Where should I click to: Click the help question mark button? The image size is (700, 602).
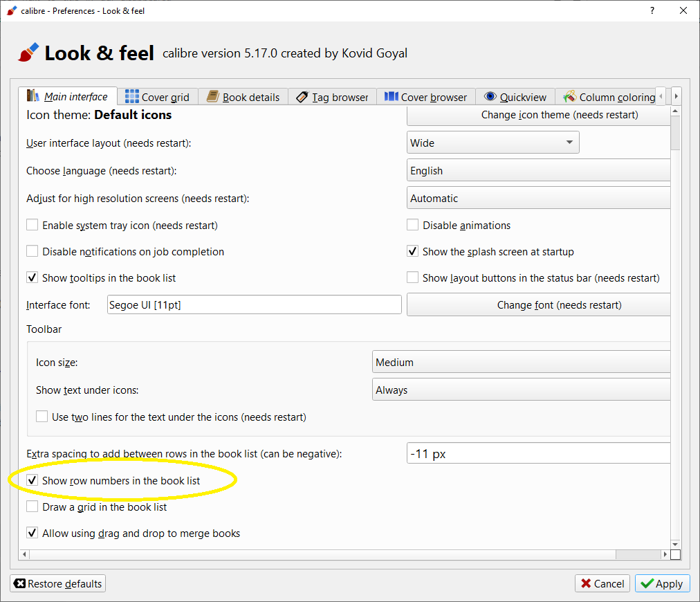(x=652, y=10)
